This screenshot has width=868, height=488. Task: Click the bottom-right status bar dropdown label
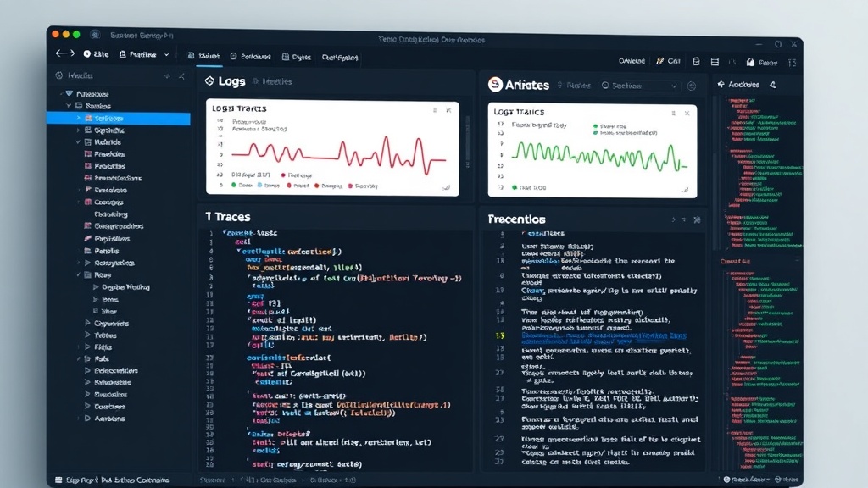(750, 480)
